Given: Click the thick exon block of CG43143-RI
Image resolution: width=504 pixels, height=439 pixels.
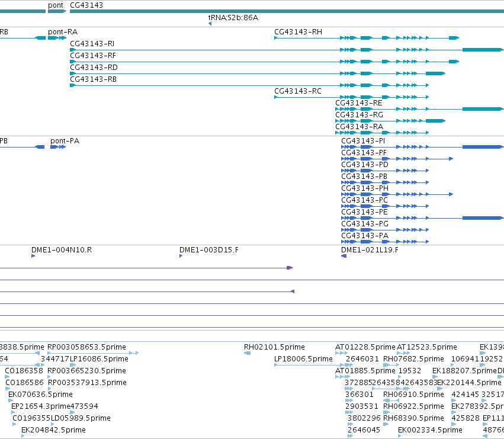Looking at the screenshot, I should coord(483,50).
